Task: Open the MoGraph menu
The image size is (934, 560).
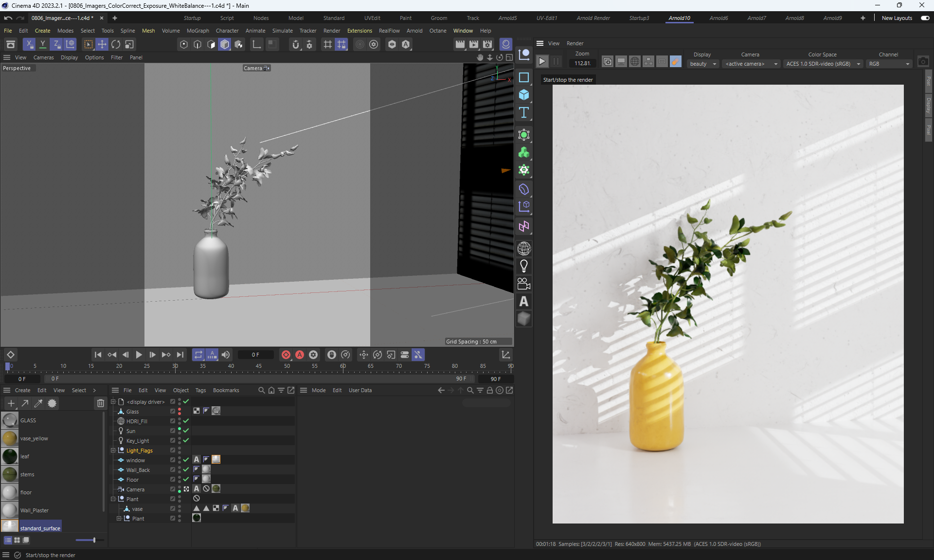Action: pyautogui.click(x=198, y=31)
